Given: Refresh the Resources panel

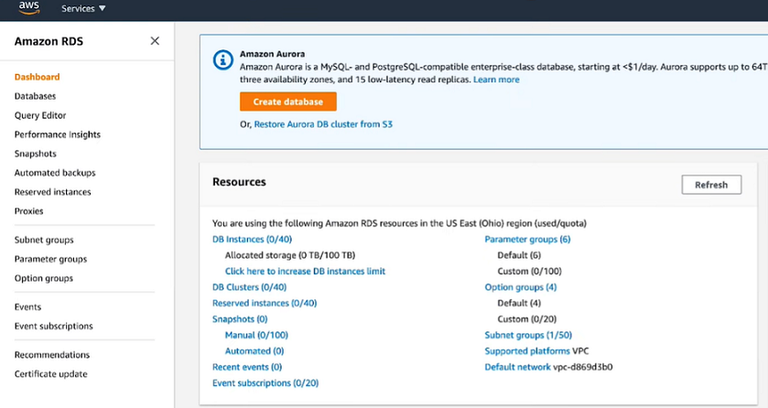Looking at the screenshot, I should coord(711,185).
